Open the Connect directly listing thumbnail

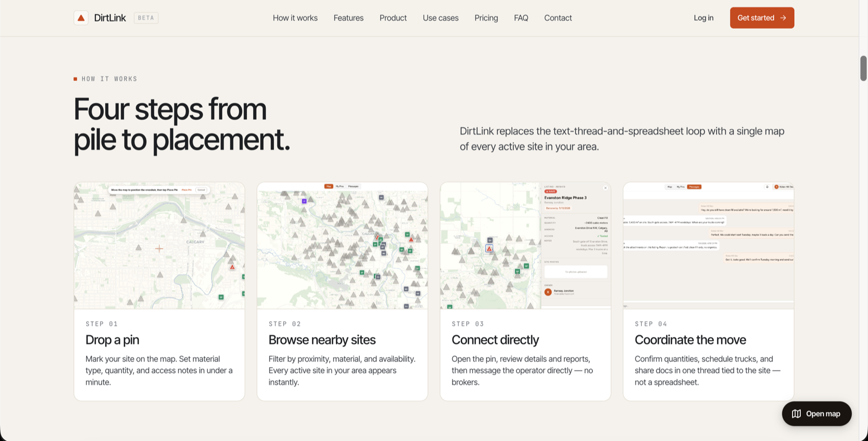[525, 245]
